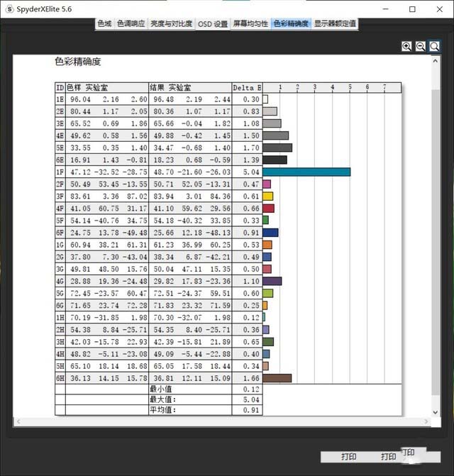Click row ID 3G

(x=60, y=269)
